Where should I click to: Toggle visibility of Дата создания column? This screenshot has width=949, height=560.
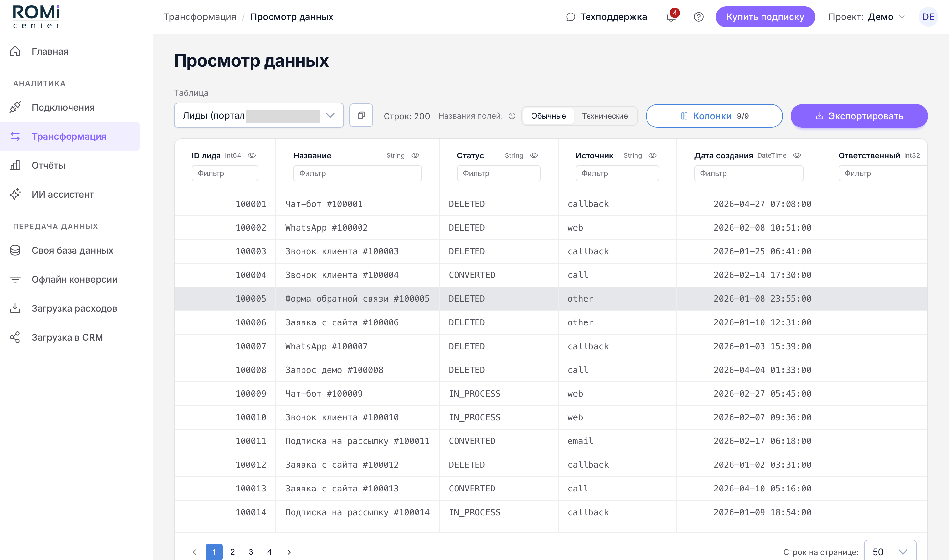point(797,155)
